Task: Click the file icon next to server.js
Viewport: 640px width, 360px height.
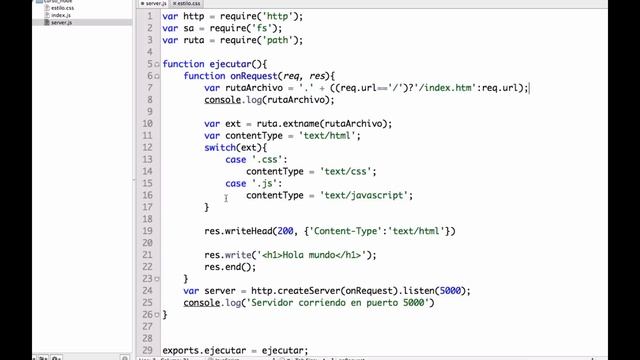Action: point(47,22)
